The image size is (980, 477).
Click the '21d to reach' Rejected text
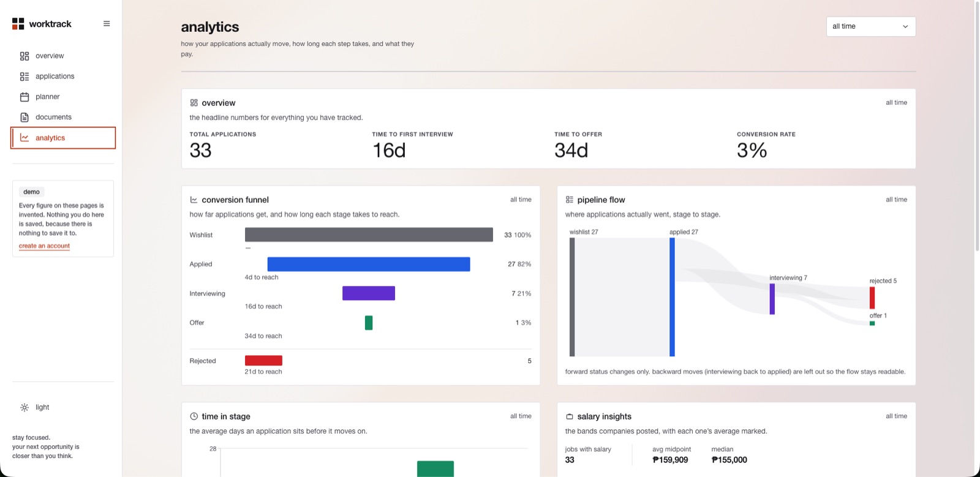coord(263,372)
